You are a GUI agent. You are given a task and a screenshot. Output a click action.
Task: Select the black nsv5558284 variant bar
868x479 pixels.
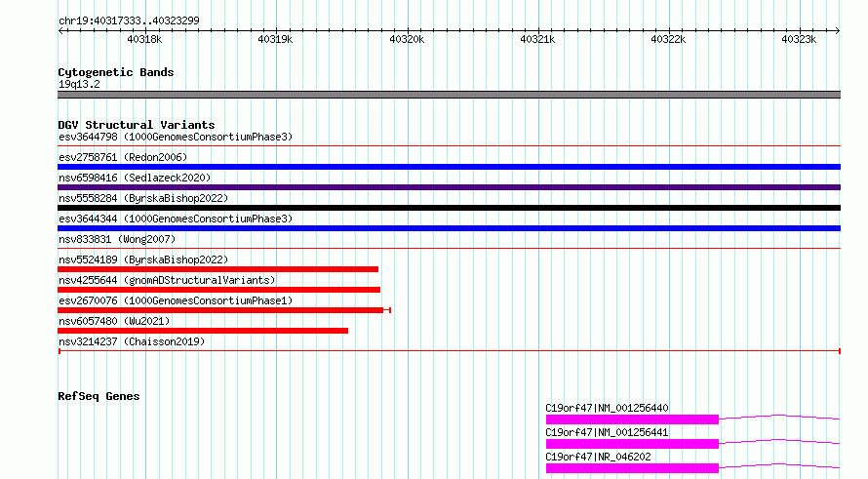click(x=449, y=208)
